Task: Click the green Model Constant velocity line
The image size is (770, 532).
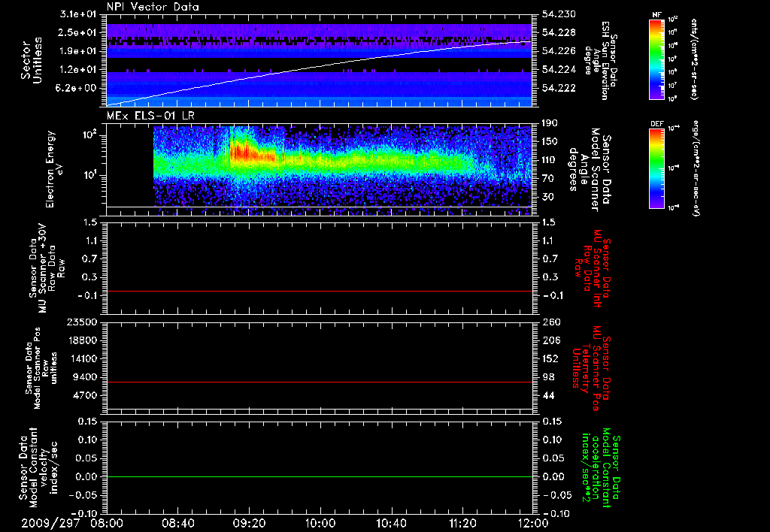Action: (x=320, y=476)
